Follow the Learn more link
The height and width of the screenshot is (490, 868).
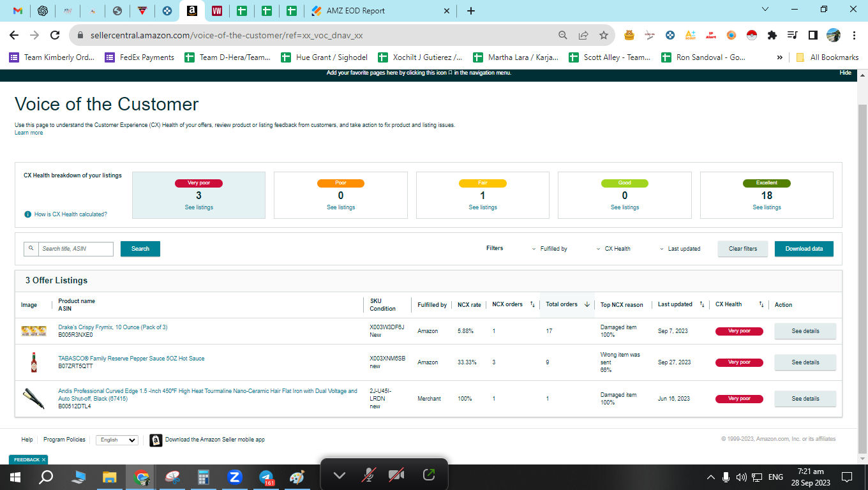coord(29,133)
